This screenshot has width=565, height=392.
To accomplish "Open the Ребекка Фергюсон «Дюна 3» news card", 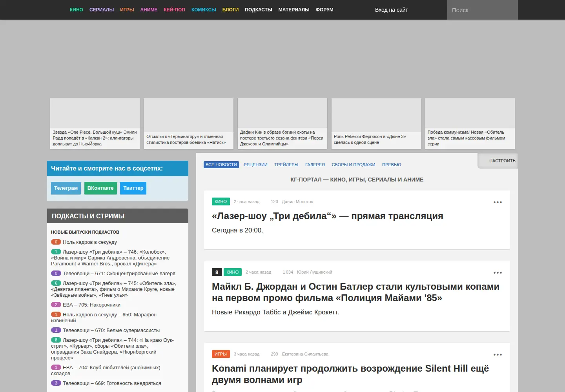I will pos(376,123).
